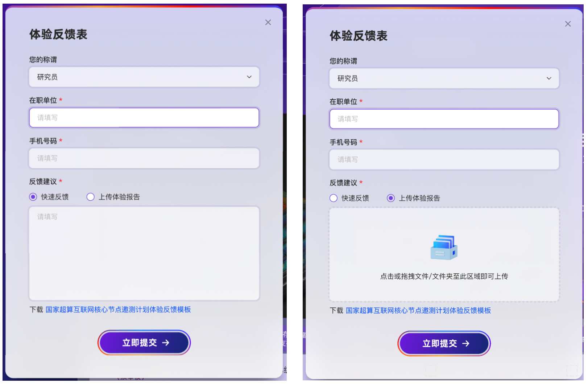Click the chevron on left 研究员 selector
Viewport: 588px width, 384px height.
pyautogui.click(x=249, y=77)
